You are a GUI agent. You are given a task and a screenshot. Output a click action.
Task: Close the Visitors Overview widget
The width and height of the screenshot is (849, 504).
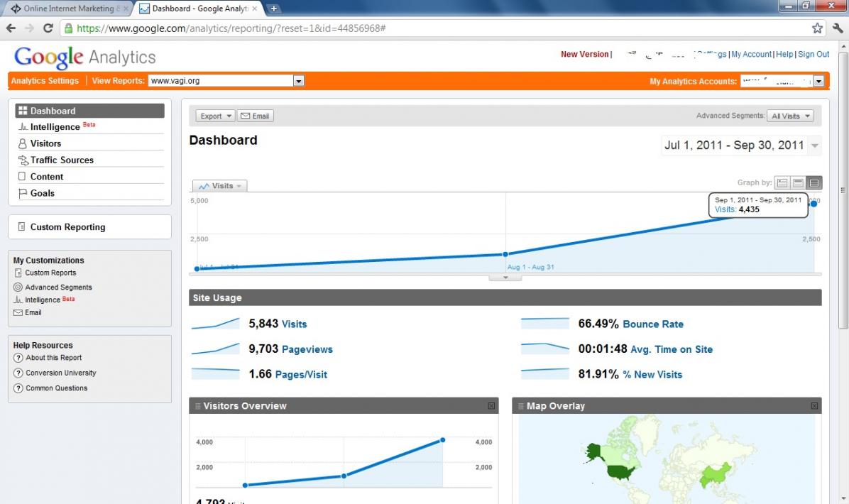point(491,405)
